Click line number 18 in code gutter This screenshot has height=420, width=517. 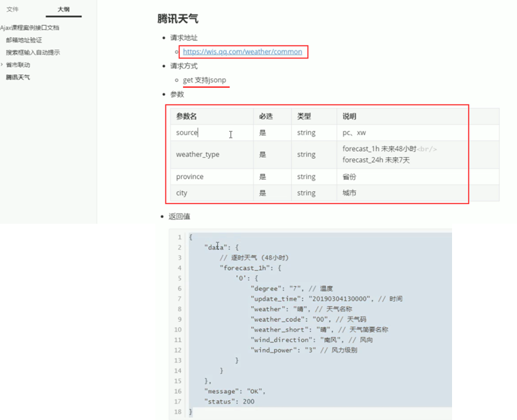pyautogui.click(x=178, y=411)
